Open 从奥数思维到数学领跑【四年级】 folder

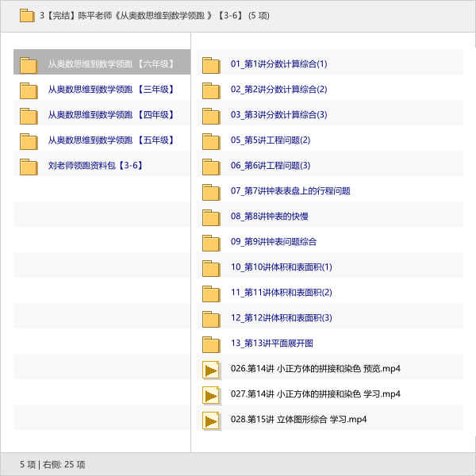coord(111,115)
